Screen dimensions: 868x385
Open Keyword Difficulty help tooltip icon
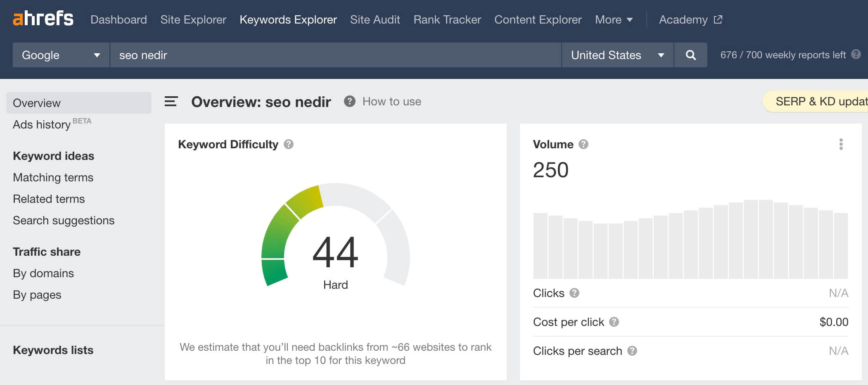(x=289, y=144)
